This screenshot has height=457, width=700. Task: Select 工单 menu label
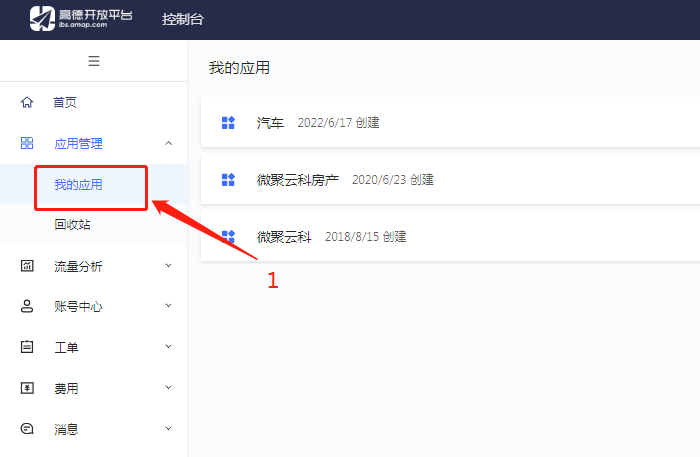click(x=66, y=347)
